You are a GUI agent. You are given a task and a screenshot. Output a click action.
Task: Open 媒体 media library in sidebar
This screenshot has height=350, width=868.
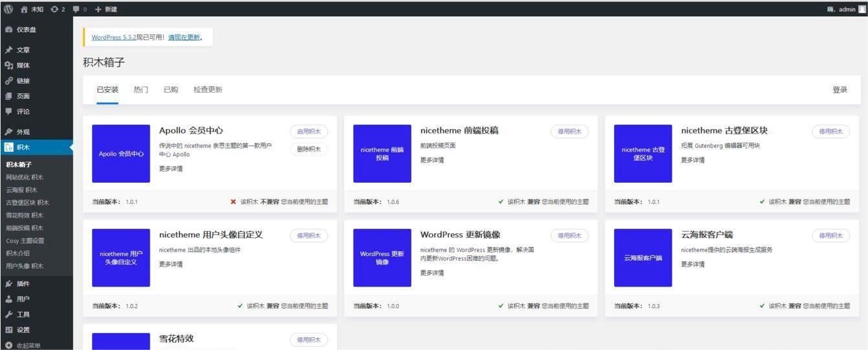(23, 65)
